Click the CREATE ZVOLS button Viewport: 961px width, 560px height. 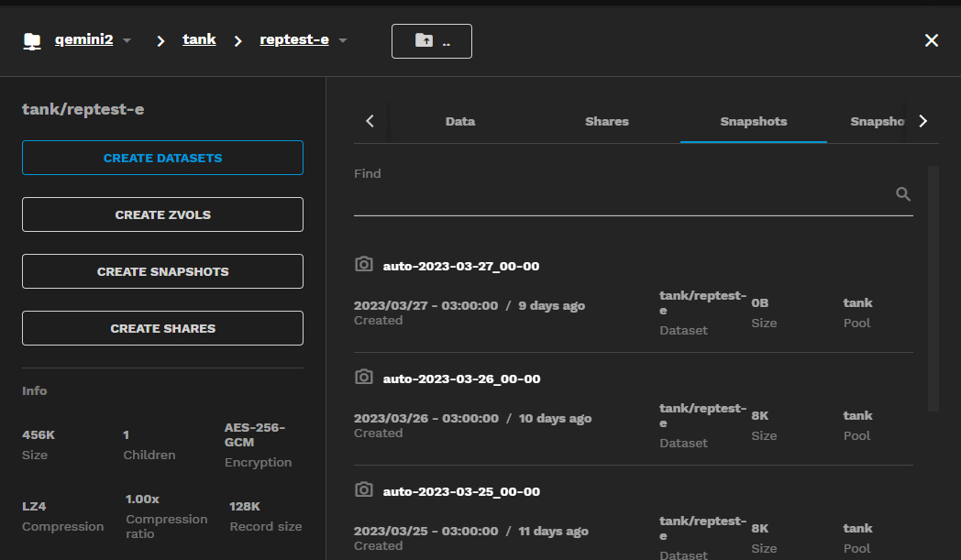click(162, 214)
